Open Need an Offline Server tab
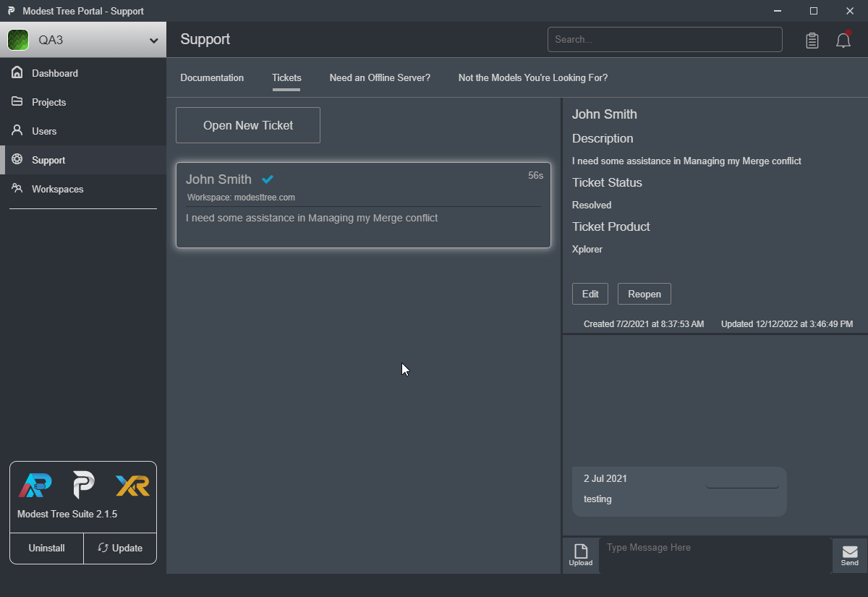 pyautogui.click(x=380, y=77)
